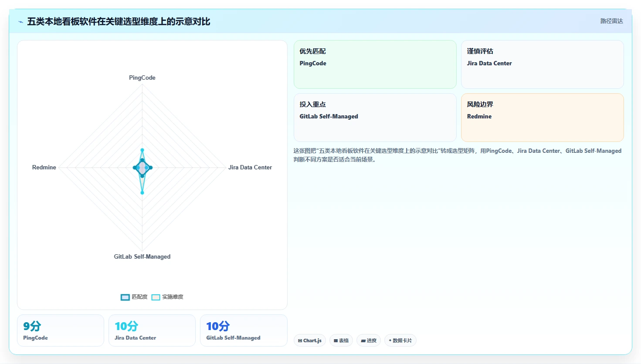Click the 10分 GitLab Self-Managed score card
Screen dimensions: 641x364
[x=244, y=330]
